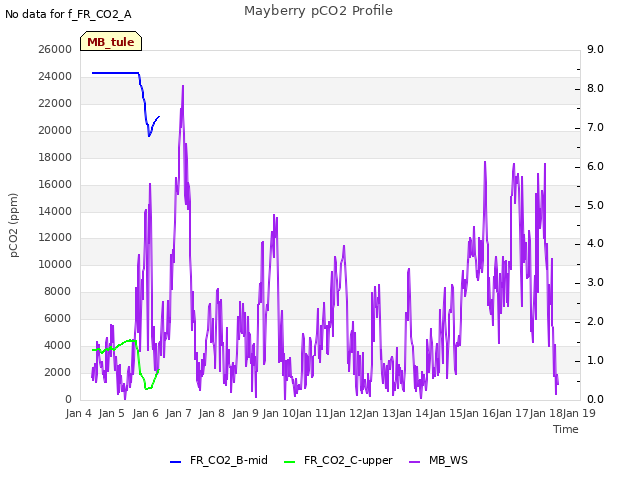
Task: Click the Jan 7 x-axis tick label
Action: coord(178,413)
